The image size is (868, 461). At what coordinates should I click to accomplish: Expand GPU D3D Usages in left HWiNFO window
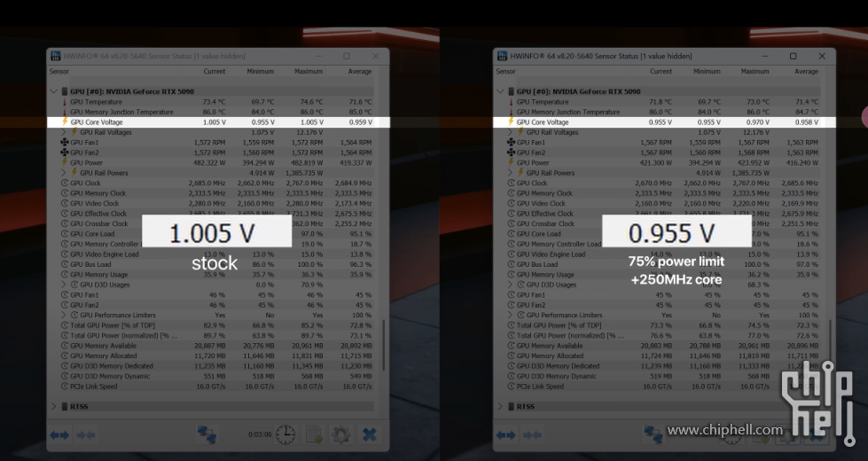64,285
